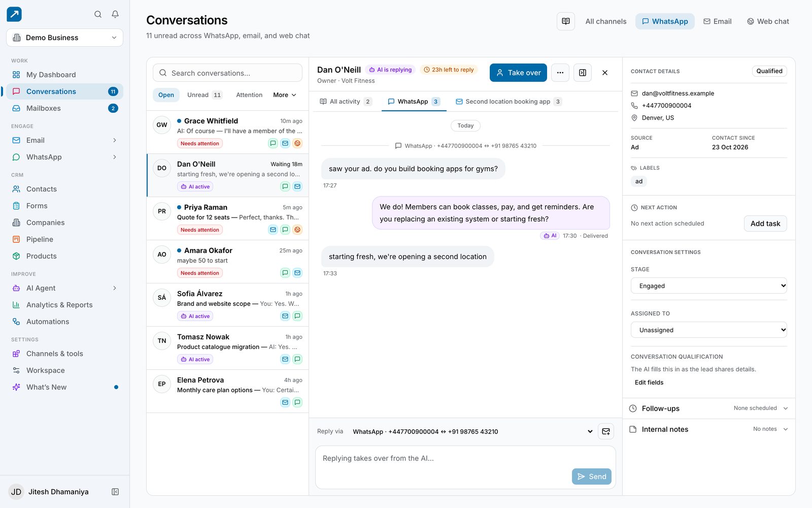The image size is (812, 508).
Task: Expand the More filters dropdown
Action: (285, 95)
